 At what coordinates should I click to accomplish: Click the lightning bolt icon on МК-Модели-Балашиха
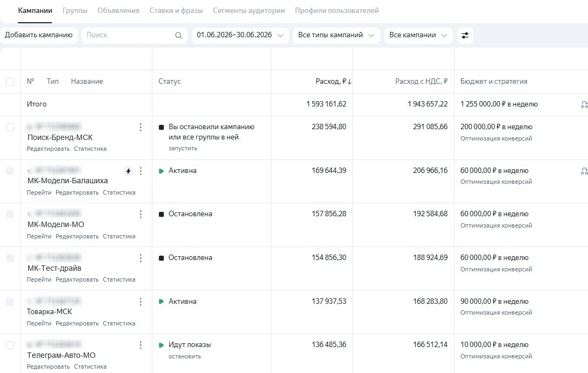click(128, 171)
